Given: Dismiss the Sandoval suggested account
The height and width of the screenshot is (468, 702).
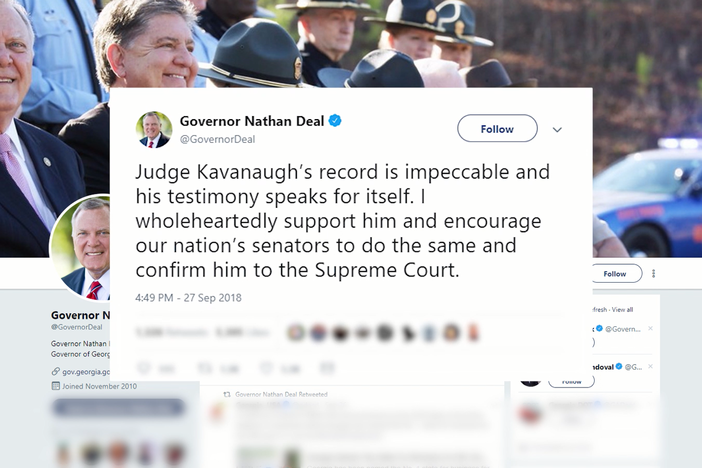Looking at the screenshot, I should (x=651, y=366).
